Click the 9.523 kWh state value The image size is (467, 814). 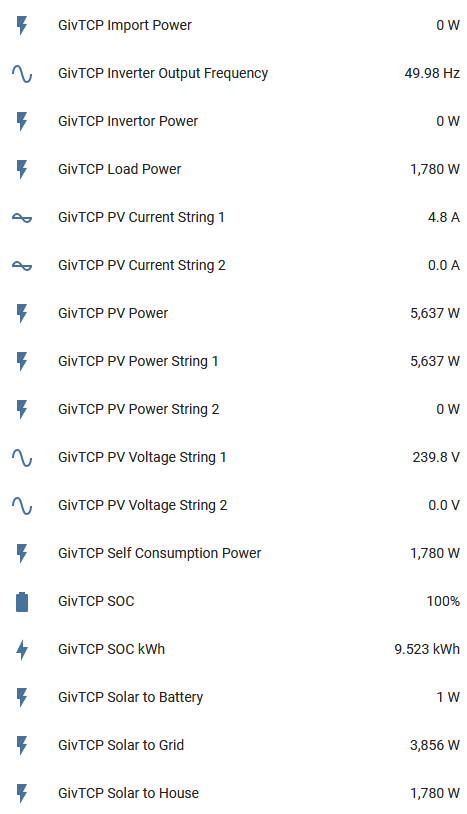[427, 649]
